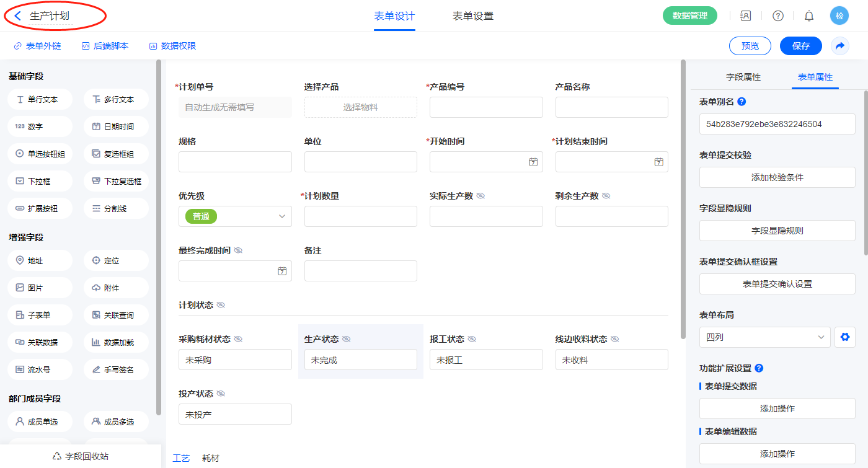The height and width of the screenshot is (468, 868).
Task: Click the calendar icon in 开始时间 field
Action: 533,162
